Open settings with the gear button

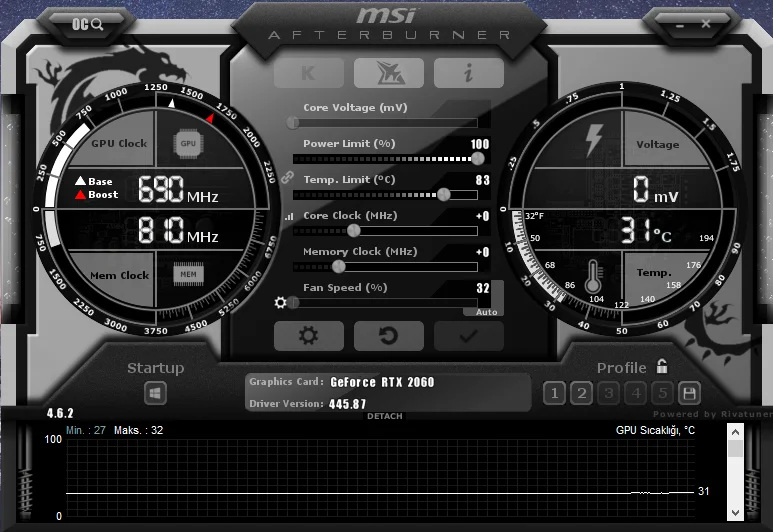(x=309, y=336)
